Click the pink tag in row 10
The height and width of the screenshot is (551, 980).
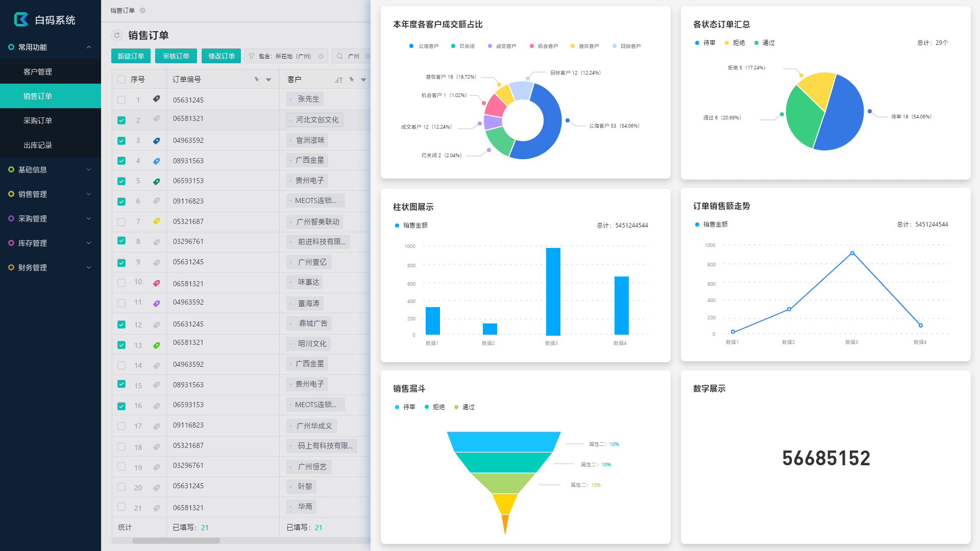click(x=157, y=283)
